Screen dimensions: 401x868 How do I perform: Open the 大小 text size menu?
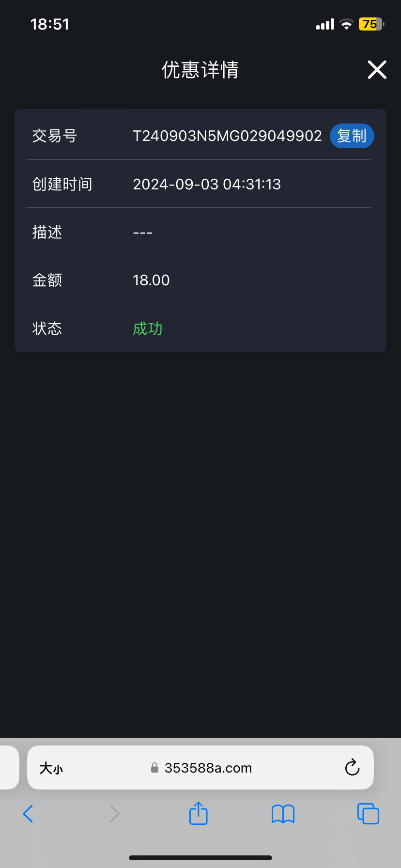pyautogui.click(x=51, y=768)
